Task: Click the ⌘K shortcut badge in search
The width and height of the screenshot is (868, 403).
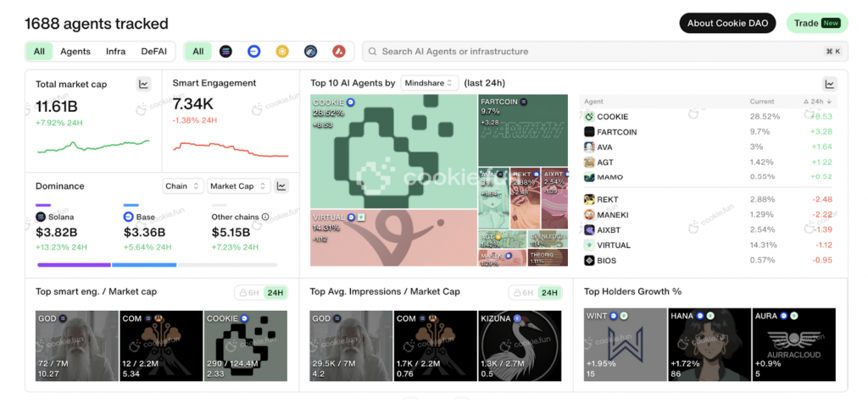Action: pos(833,52)
